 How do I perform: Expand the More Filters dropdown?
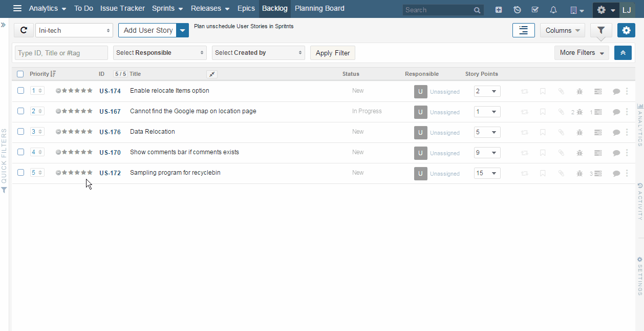582,53
